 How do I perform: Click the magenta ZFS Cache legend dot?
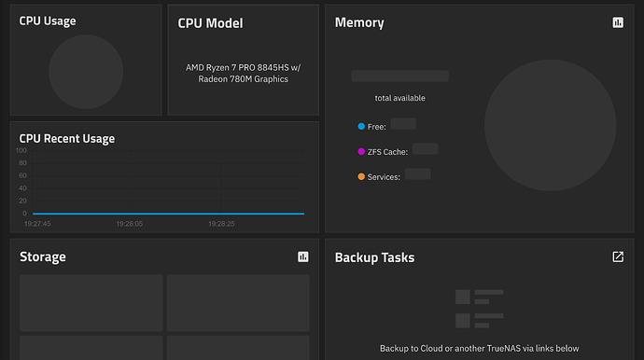click(361, 151)
